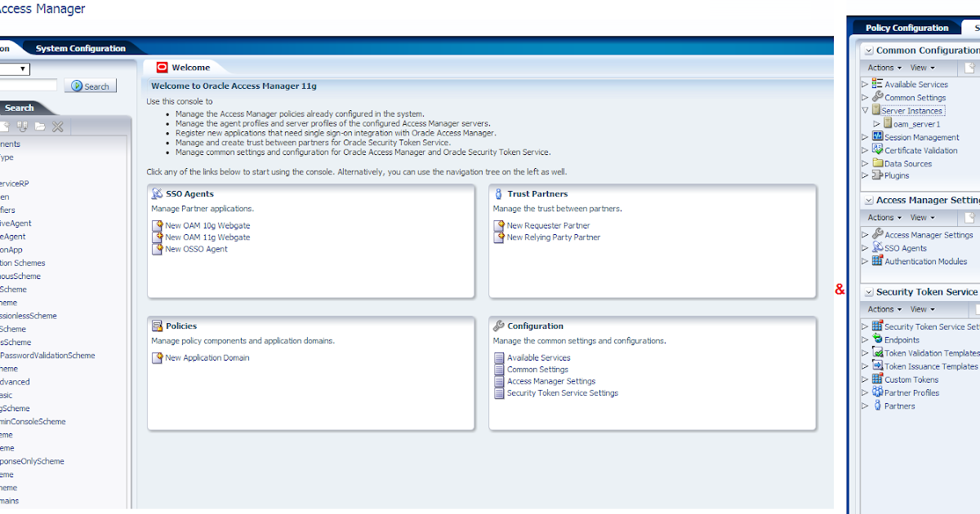The height and width of the screenshot is (514, 980).
Task: Open the Security Token Service Settings link
Action: [563, 393]
